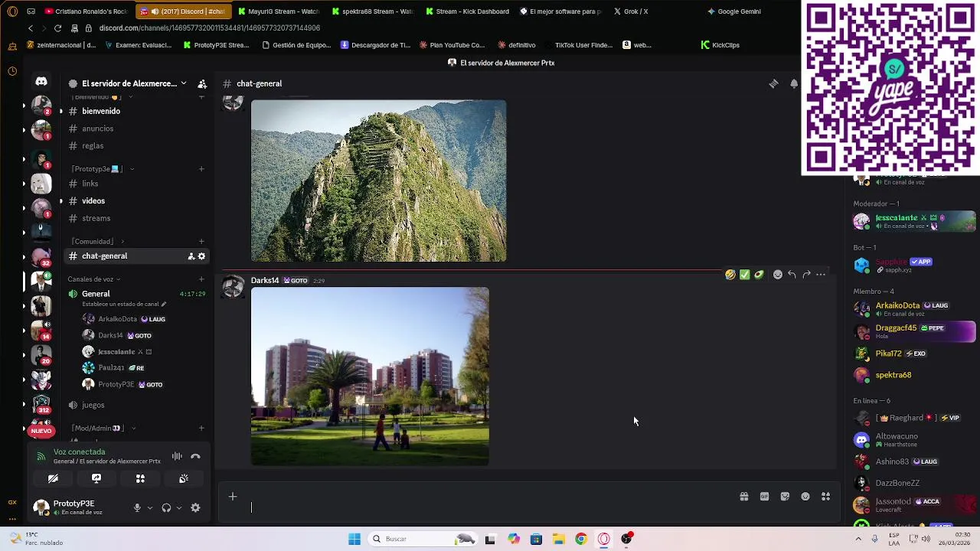This screenshot has width=980, height=551.
Task: Open jesscalante moderator profile
Action: pos(914,221)
